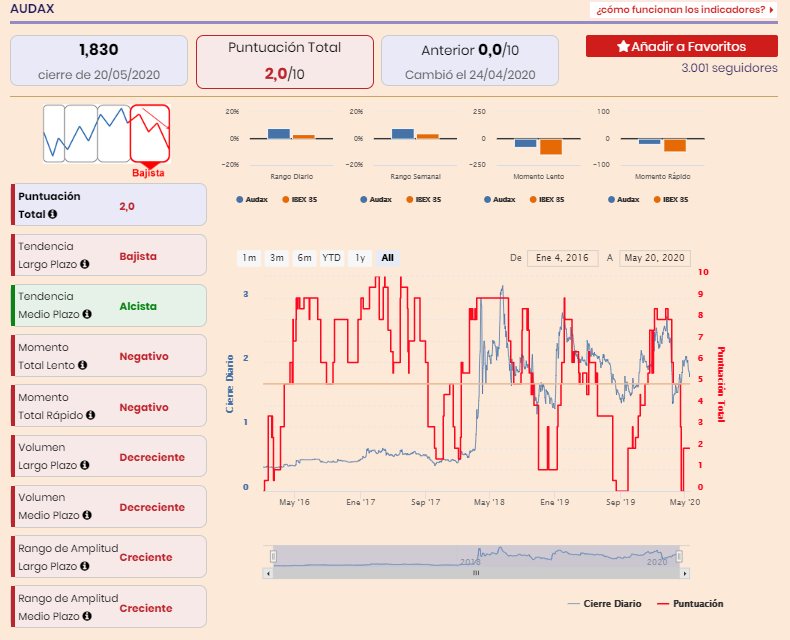Select the 6m range
The height and width of the screenshot is (640, 790).
pos(304,258)
